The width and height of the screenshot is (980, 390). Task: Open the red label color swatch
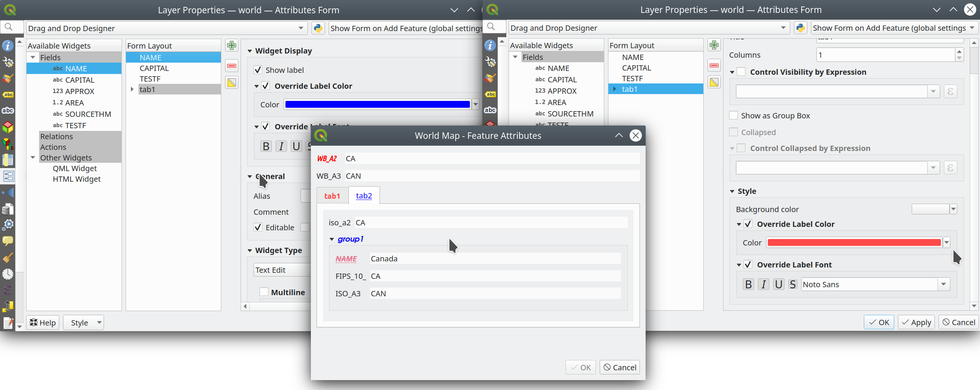[x=854, y=242]
